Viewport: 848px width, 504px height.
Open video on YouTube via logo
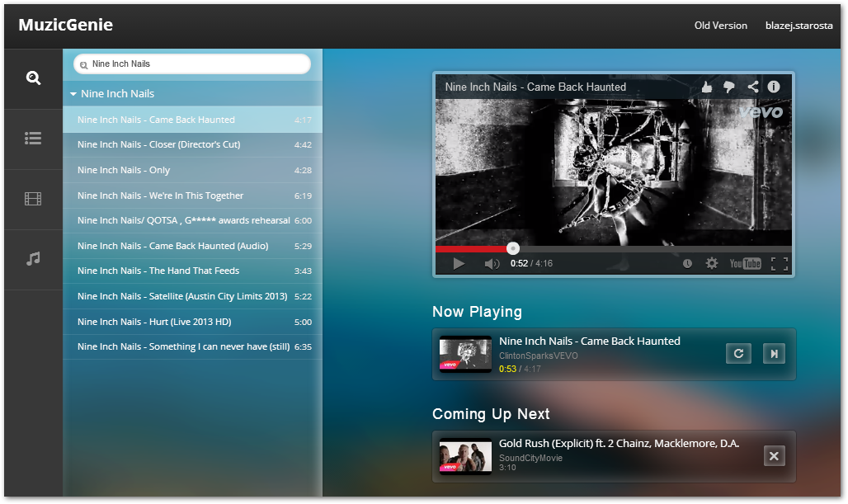tap(745, 264)
